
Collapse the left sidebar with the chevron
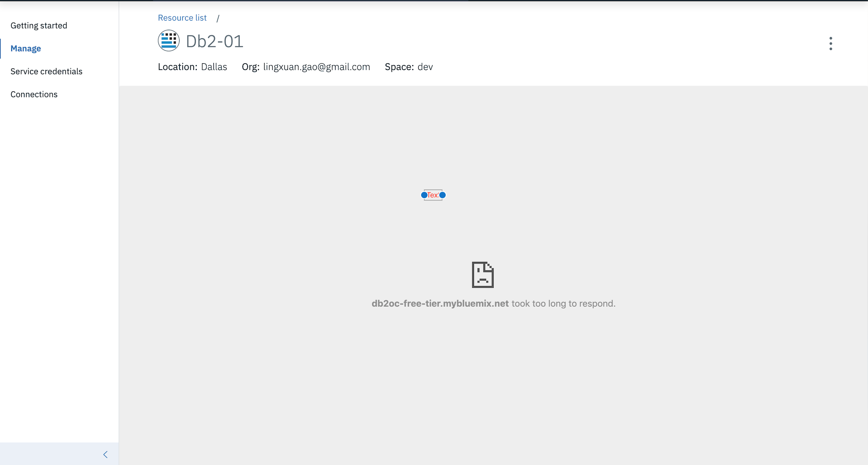[x=105, y=454]
